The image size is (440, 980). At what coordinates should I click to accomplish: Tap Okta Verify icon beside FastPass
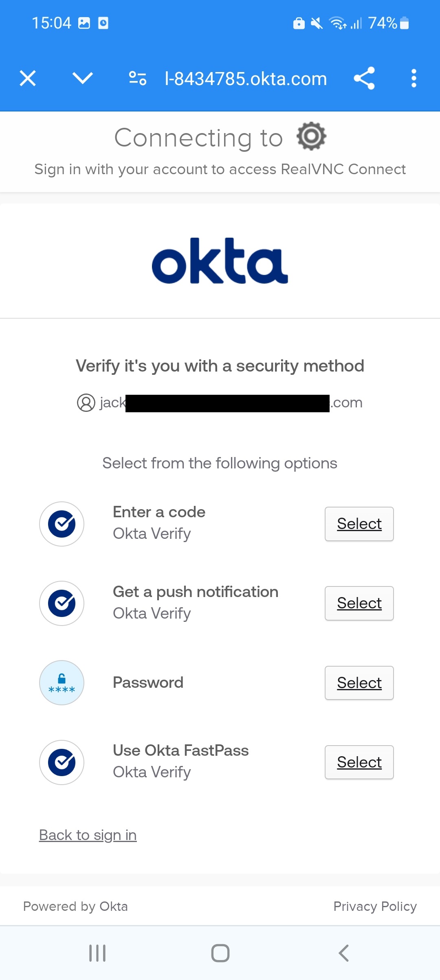[62, 762]
